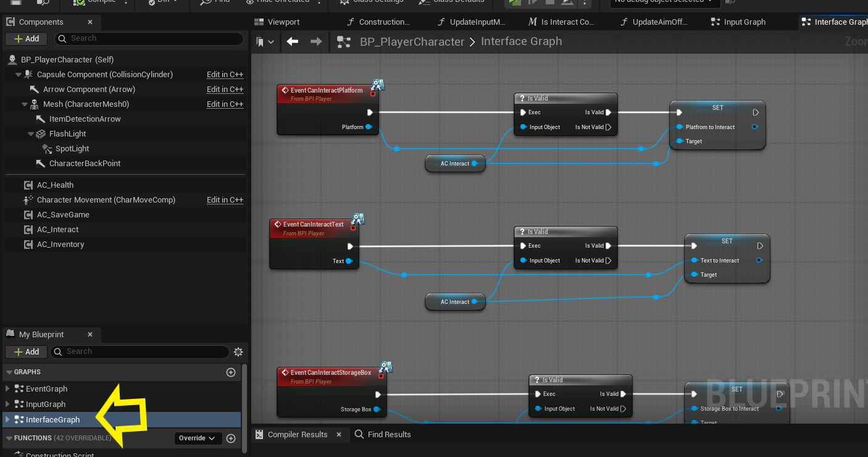Screen dimensions: 868x457
Task: Click Add button in Components panel
Action: coord(26,39)
